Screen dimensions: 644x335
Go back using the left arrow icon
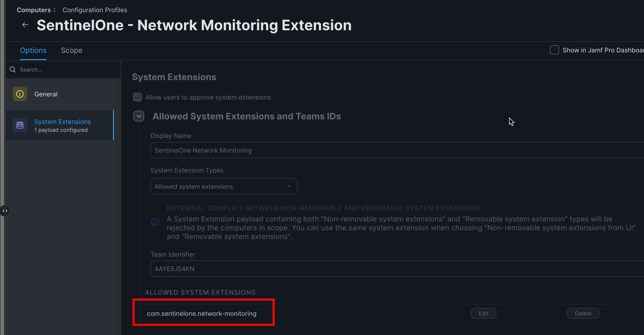[25, 25]
